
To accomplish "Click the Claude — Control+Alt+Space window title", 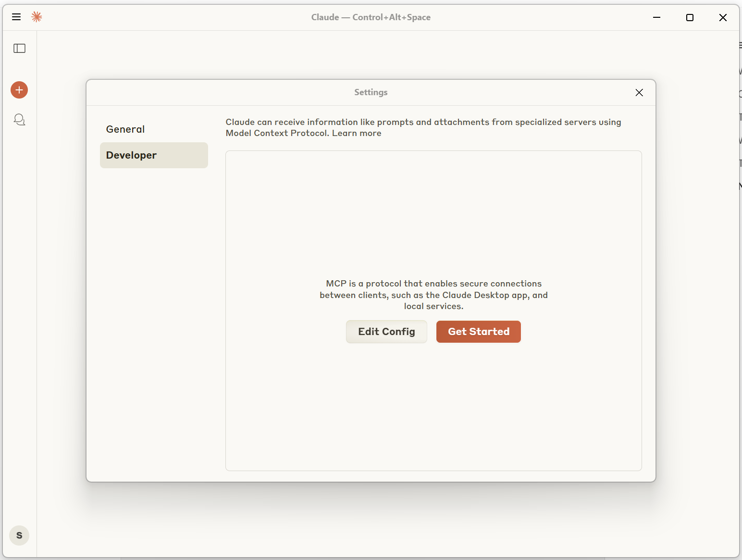I will pos(371,17).
